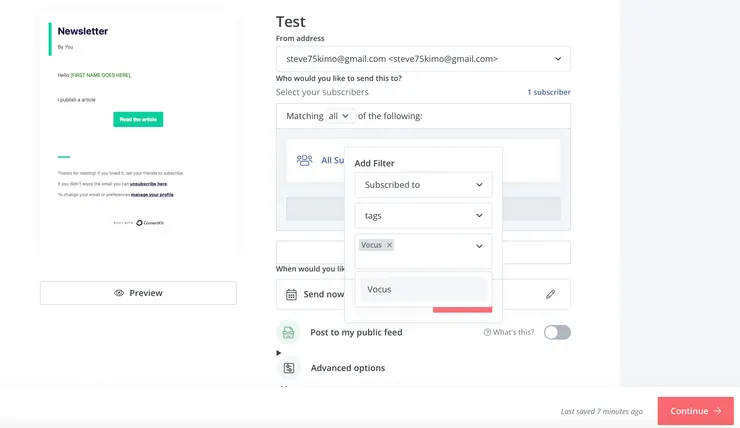Open the From address dropdown
This screenshot has height=428, width=740.
(x=423, y=59)
